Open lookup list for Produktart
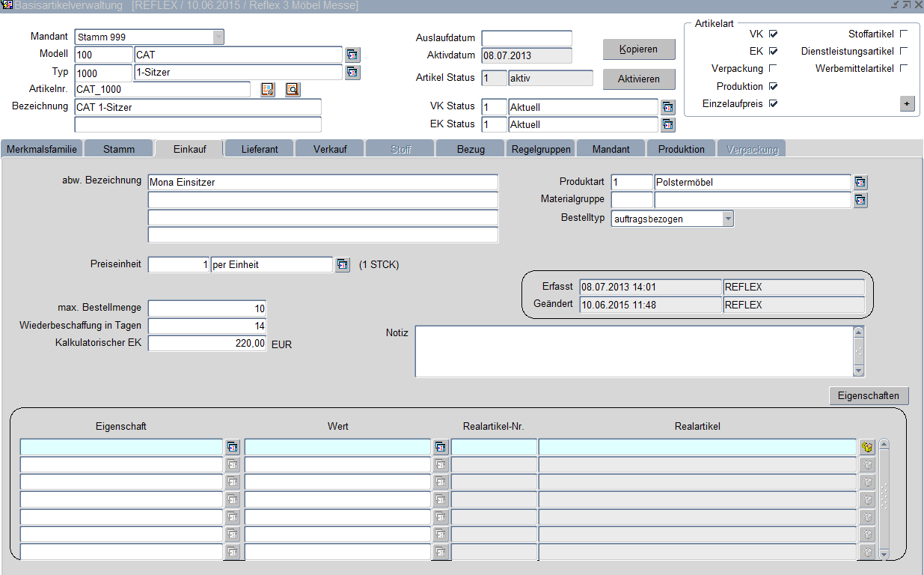 coord(860,183)
